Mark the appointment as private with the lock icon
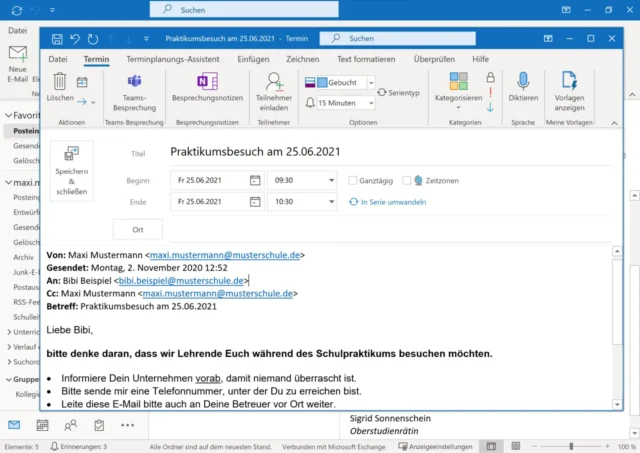 (x=490, y=77)
